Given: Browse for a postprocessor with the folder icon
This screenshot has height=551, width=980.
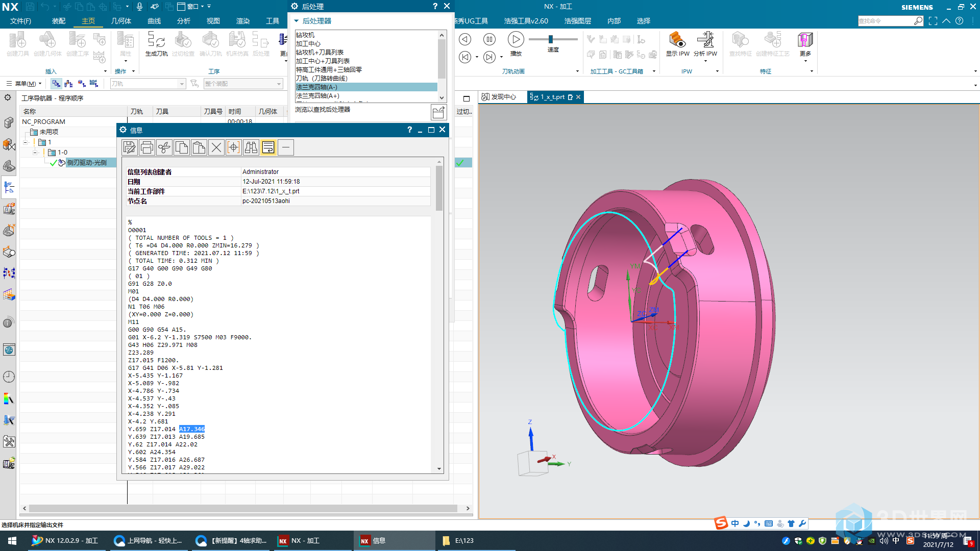Looking at the screenshot, I should tap(438, 112).
